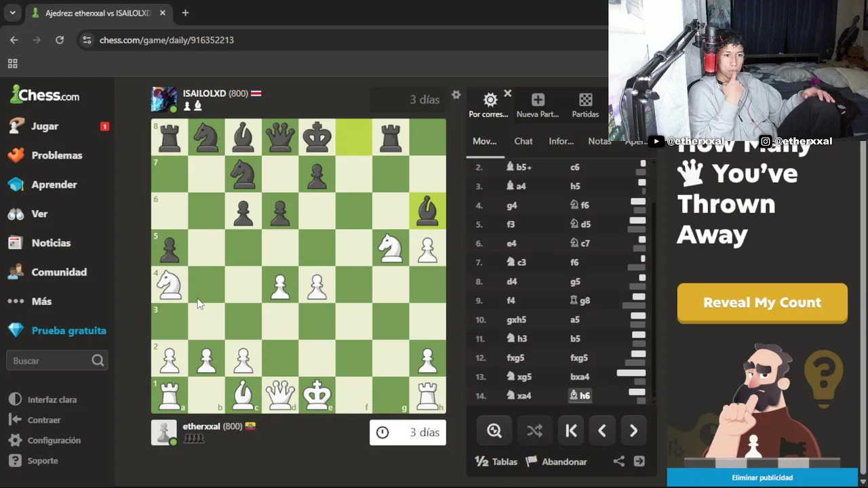Switch to Notas tab
The height and width of the screenshot is (488, 868).
pyautogui.click(x=599, y=141)
